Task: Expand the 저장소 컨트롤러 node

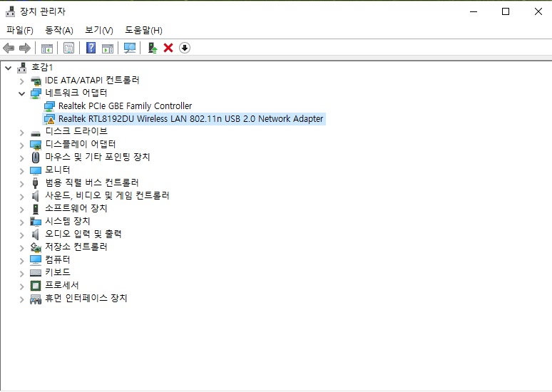Action: coord(22,248)
